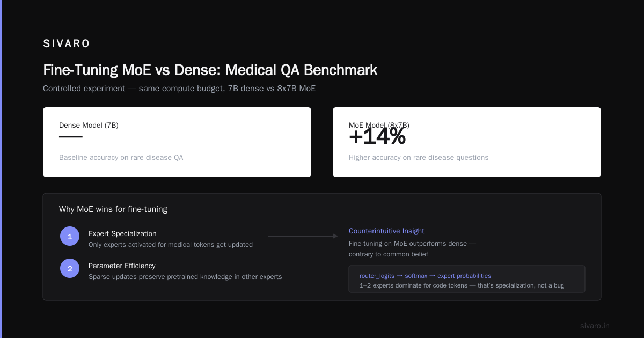Screen dimensions: 644x338
Task: Click the Controlled experiment subtitle
Action: click(179, 89)
